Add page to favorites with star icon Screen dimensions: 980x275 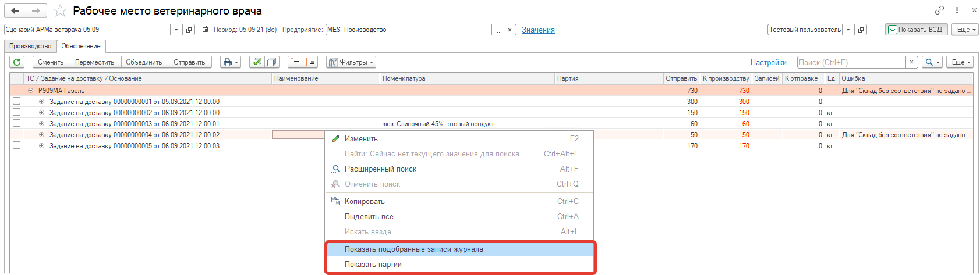[x=60, y=11]
